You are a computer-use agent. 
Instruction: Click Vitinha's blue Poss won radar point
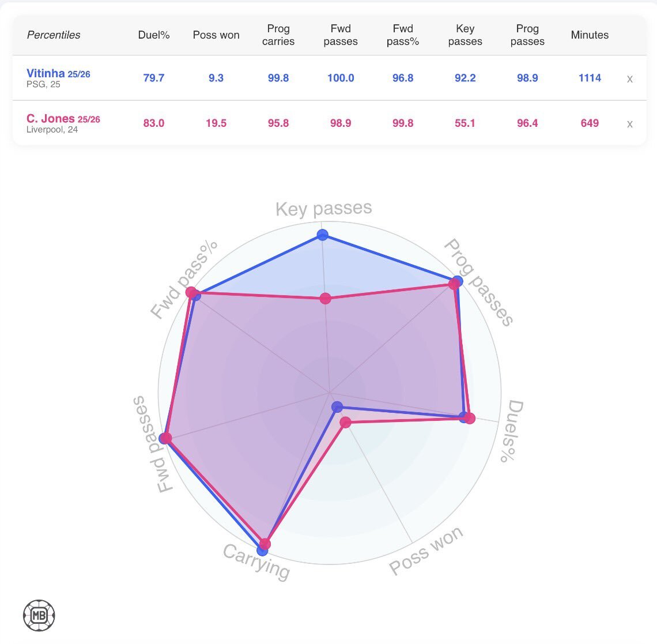point(338,407)
